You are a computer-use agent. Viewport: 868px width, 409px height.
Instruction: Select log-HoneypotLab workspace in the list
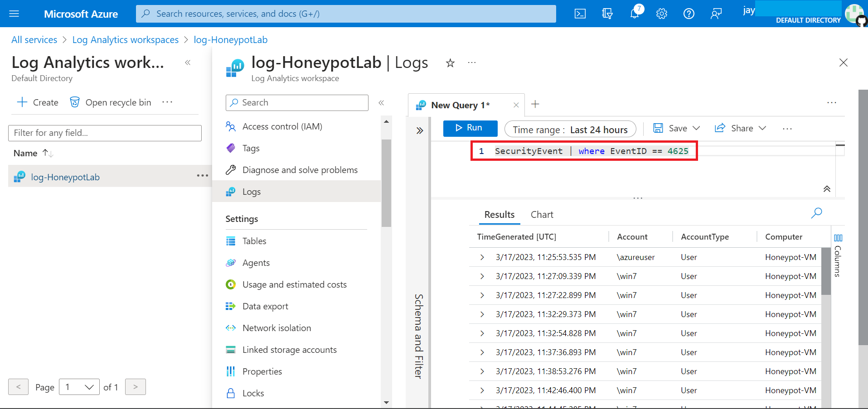65,177
